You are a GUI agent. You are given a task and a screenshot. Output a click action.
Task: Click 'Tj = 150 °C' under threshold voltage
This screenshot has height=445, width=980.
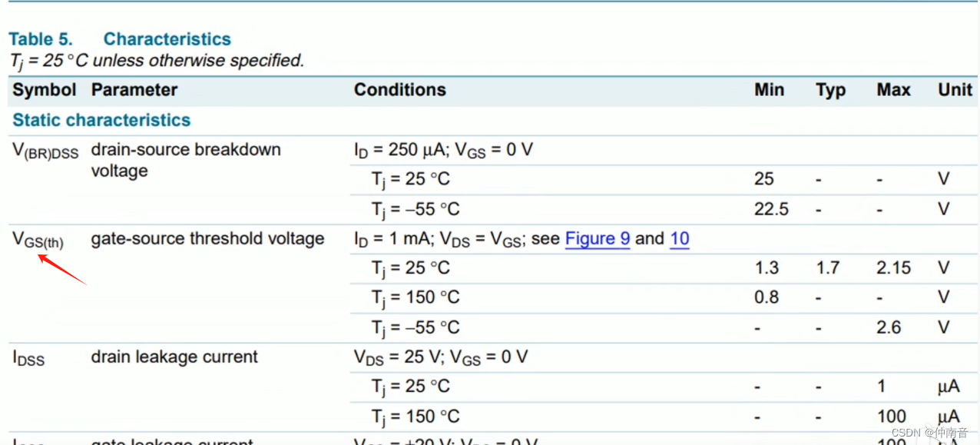(416, 298)
